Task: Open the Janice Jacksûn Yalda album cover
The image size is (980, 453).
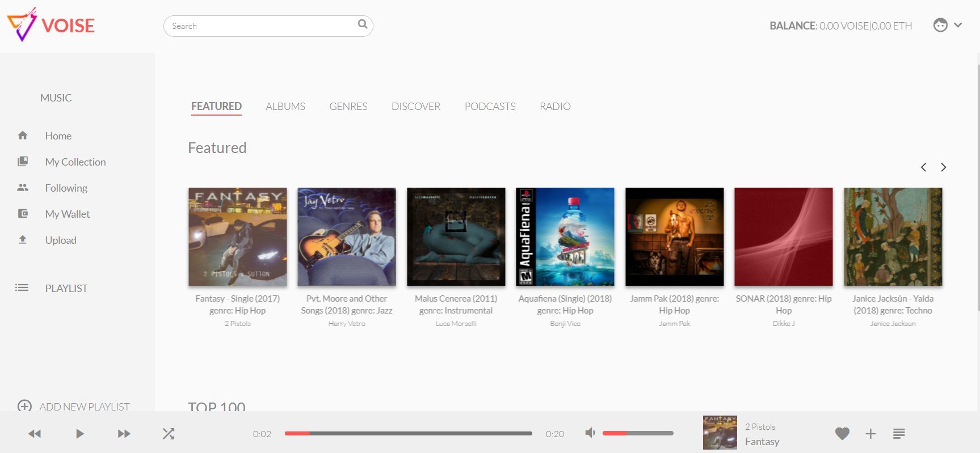Action: click(893, 236)
